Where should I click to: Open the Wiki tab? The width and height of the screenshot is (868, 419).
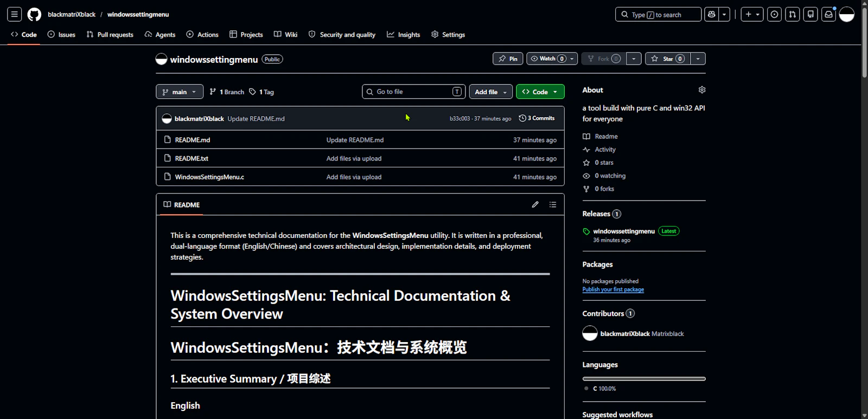(x=286, y=35)
